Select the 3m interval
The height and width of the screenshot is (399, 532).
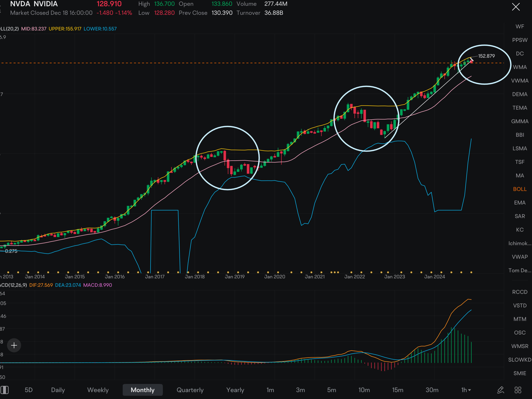300,390
